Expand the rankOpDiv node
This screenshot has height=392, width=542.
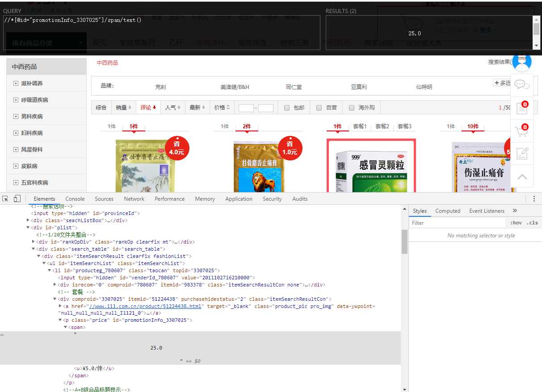point(34,242)
